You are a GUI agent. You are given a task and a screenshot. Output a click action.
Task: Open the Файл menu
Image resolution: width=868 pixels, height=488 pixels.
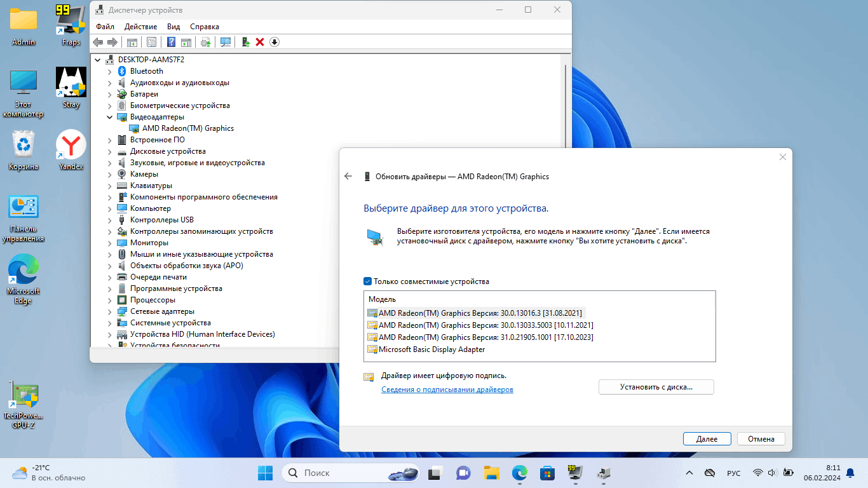pos(105,27)
